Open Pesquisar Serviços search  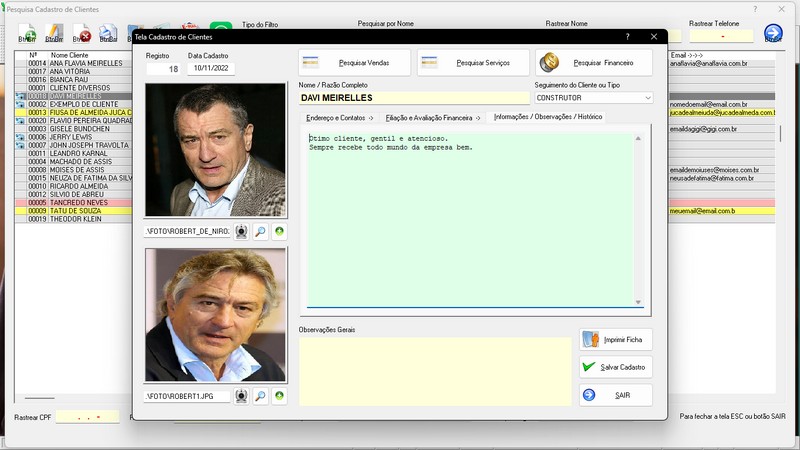point(473,63)
